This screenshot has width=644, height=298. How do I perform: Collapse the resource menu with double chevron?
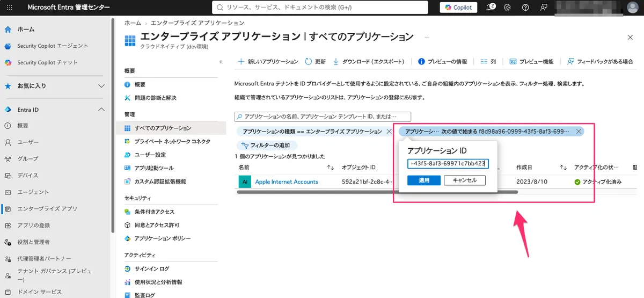tap(221, 62)
